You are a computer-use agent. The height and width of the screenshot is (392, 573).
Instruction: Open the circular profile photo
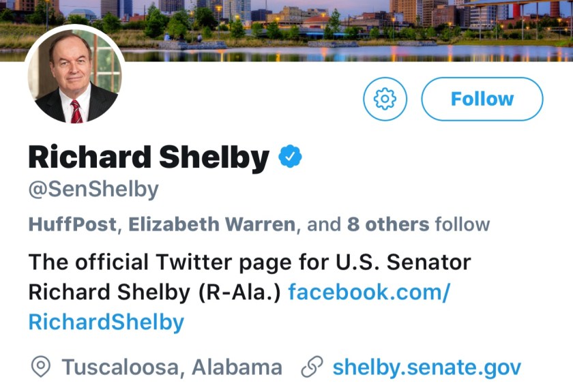75,75
